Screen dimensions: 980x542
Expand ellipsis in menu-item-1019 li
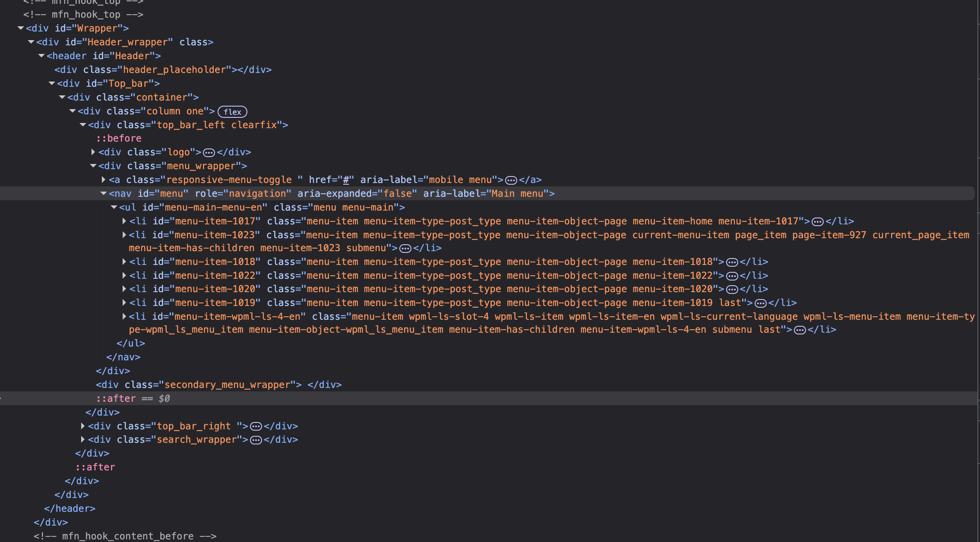(761, 303)
